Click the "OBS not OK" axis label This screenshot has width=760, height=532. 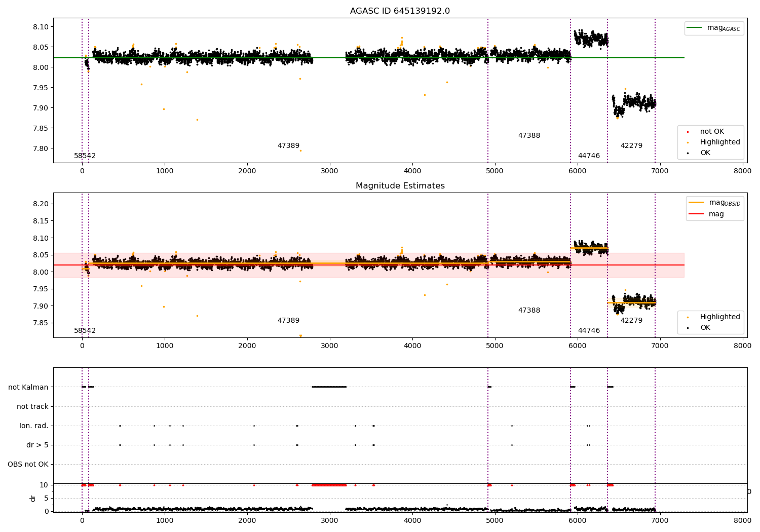pyautogui.click(x=28, y=464)
